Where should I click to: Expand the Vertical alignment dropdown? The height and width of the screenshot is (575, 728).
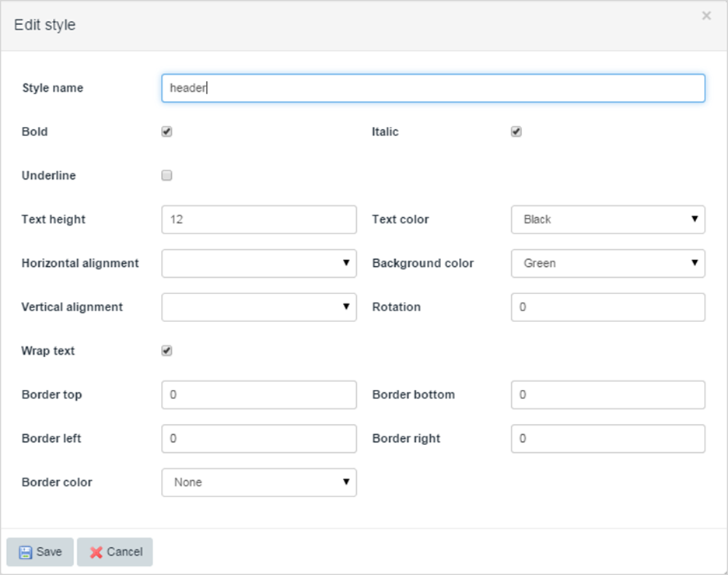(x=258, y=307)
